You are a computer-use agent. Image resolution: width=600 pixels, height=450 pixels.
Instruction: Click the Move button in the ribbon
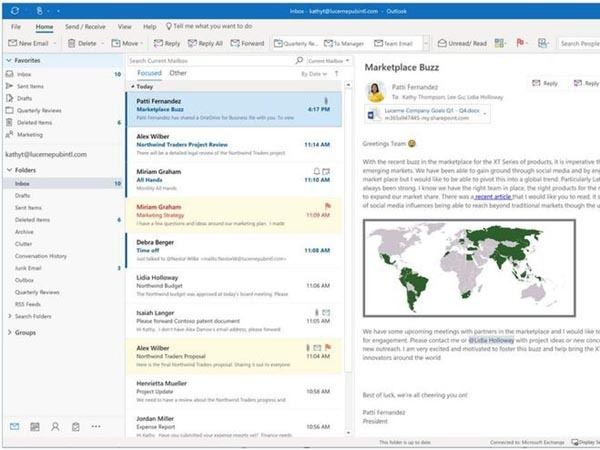pyautogui.click(x=125, y=43)
